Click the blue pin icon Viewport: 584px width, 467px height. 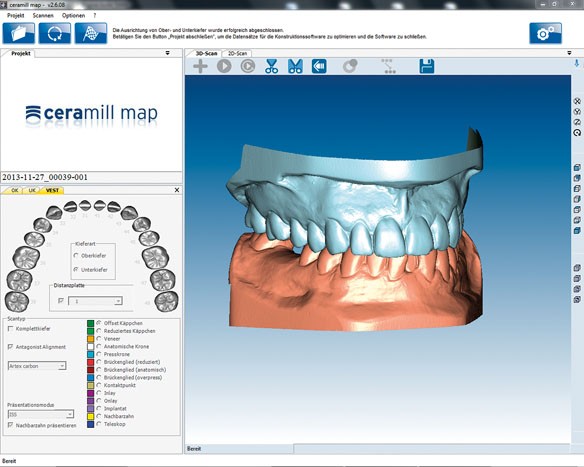tap(577, 64)
